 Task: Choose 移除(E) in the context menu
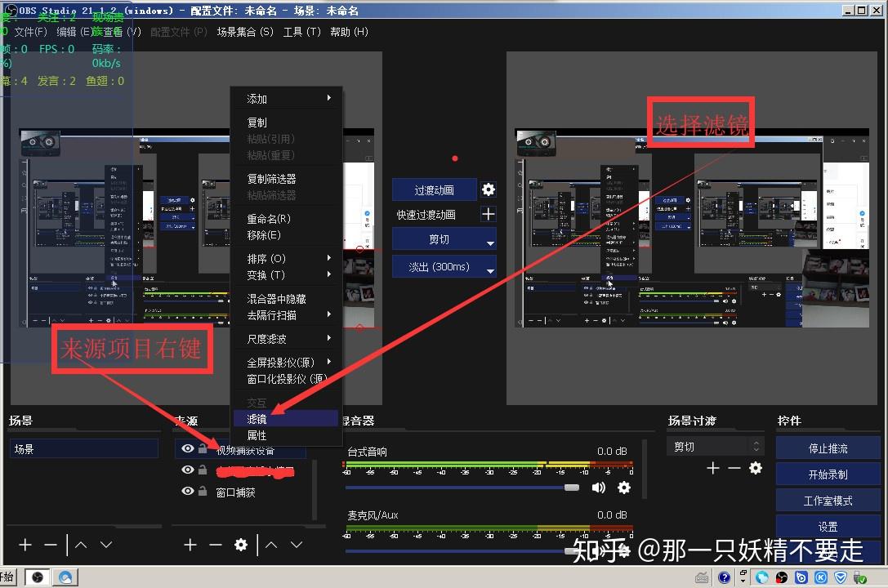tap(286, 235)
